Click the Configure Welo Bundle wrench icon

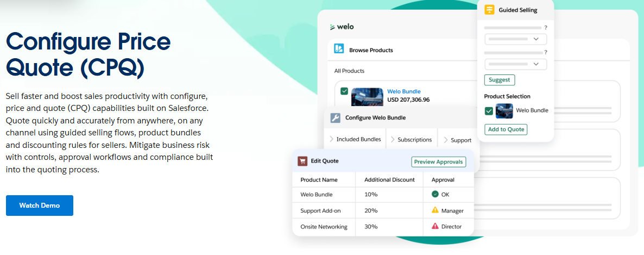(x=335, y=117)
